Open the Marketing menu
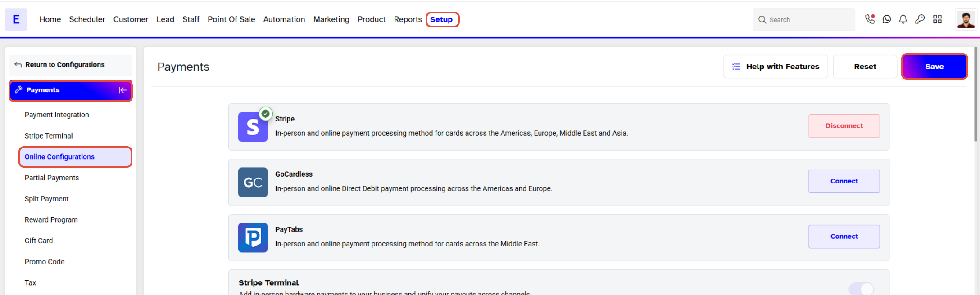The width and height of the screenshot is (980, 295). coord(331,19)
